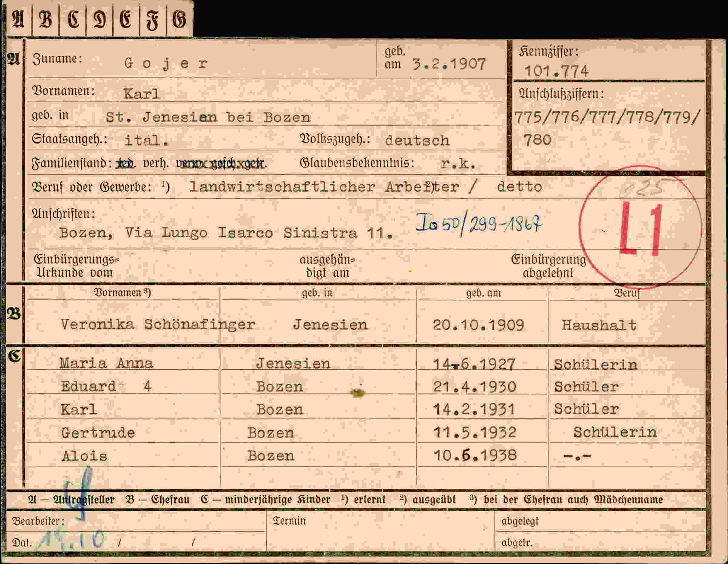Click the 'Zuname:' field label

57,59
